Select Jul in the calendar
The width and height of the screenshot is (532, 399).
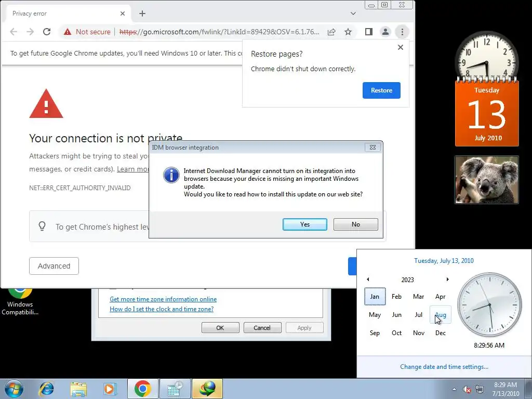419,315
